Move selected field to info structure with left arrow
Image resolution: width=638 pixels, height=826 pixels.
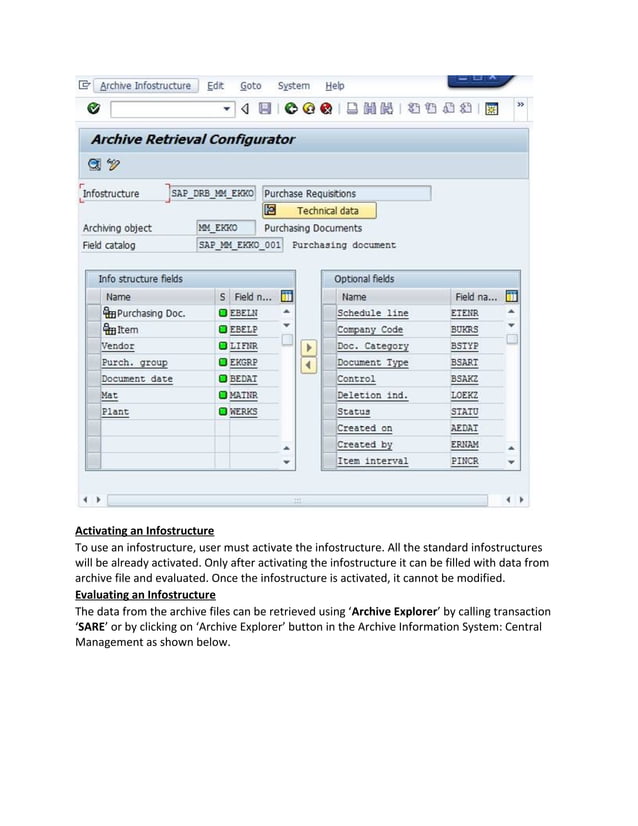pos(309,365)
